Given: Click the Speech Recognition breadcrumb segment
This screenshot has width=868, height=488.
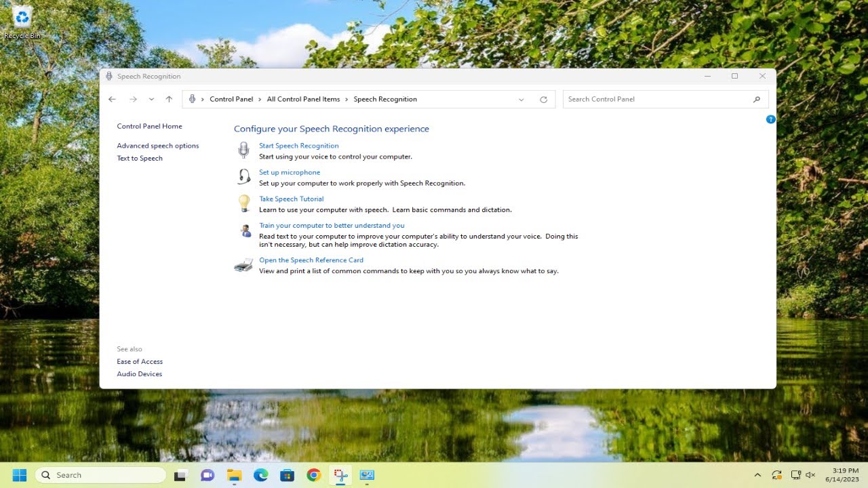Looking at the screenshot, I should [x=385, y=100].
